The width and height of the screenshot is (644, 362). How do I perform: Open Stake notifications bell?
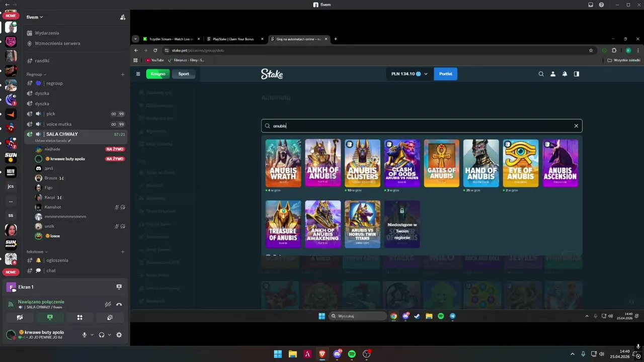(x=565, y=74)
